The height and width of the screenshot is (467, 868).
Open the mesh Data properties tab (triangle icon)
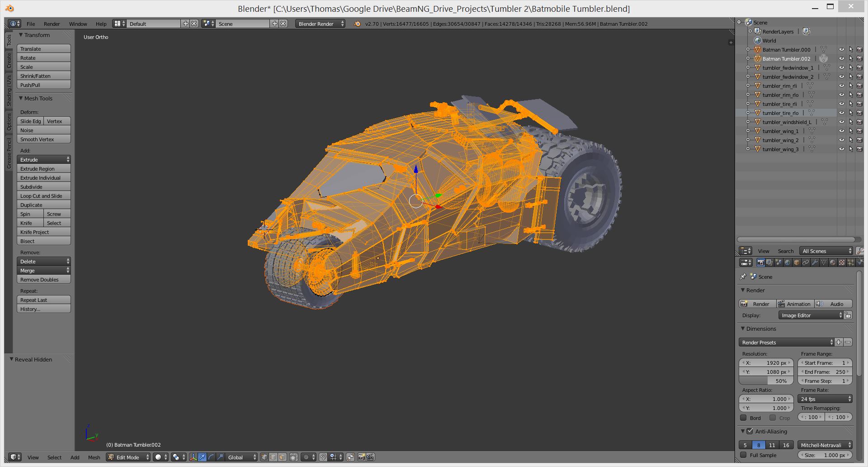(x=824, y=262)
